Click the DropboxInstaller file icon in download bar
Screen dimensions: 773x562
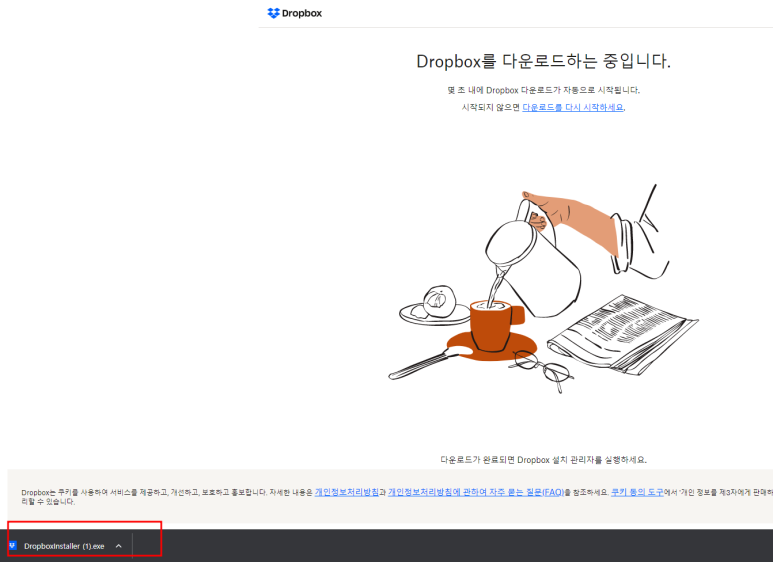(13, 545)
